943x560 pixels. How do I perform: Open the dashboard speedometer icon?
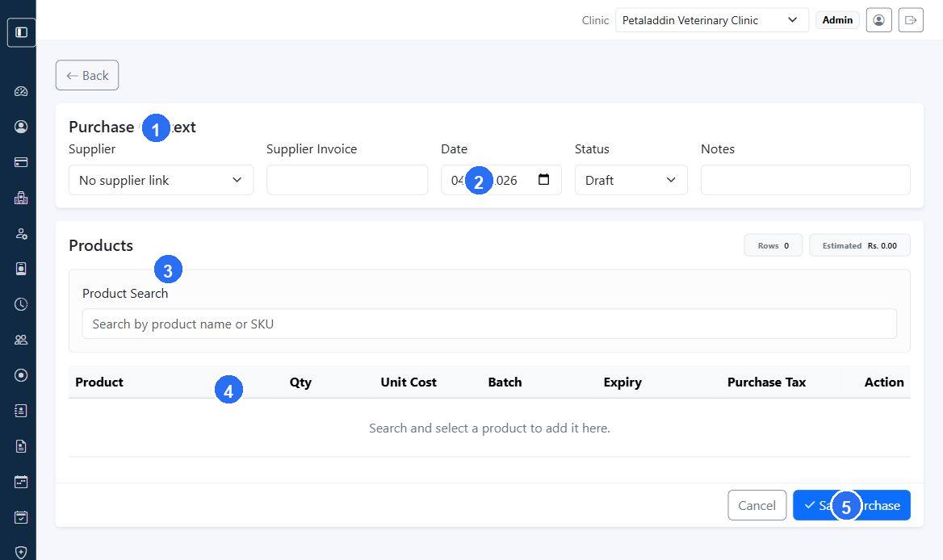tap(21, 91)
